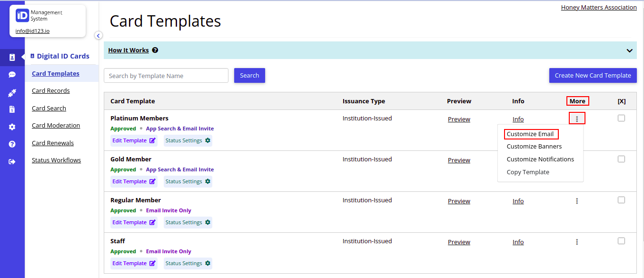Collapse the How It Works panel chevron
644x278 pixels.
click(x=629, y=50)
